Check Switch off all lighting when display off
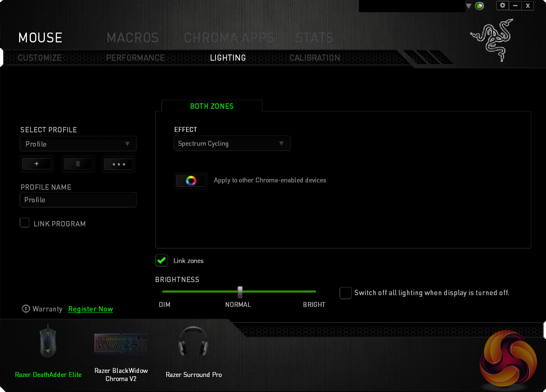The image size is (546, 392). pyautogui.click(x=346, y=293)
